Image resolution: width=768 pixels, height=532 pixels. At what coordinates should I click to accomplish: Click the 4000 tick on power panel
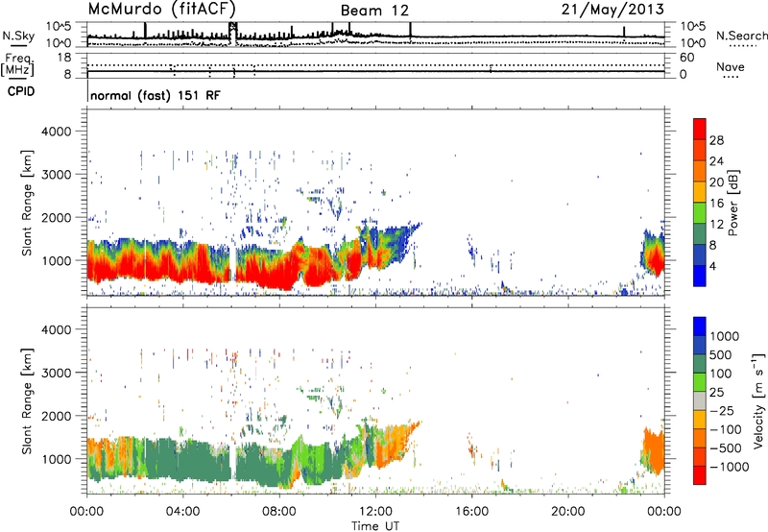56,132
